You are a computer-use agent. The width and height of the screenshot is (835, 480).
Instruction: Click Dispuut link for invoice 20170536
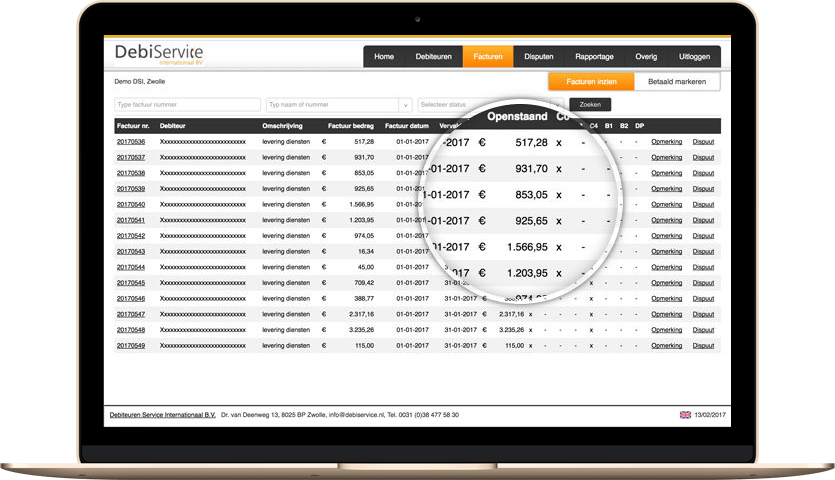click(704, 142)
